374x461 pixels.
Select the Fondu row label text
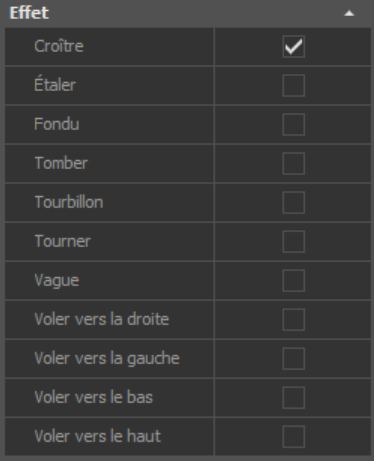57,124
